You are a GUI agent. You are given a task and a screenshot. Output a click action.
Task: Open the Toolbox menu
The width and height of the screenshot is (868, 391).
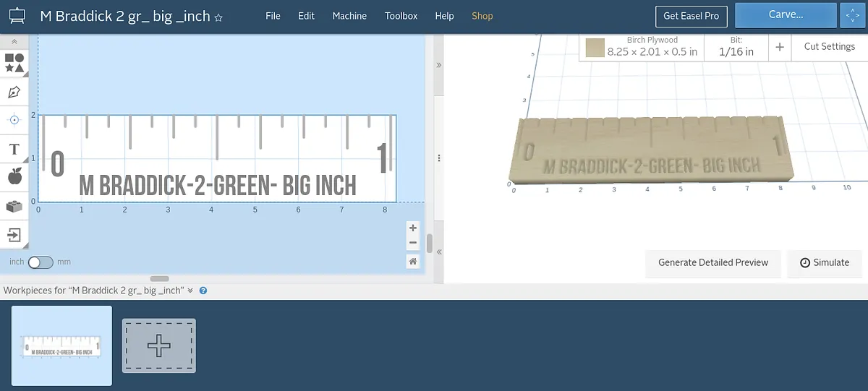pos(401,16)
